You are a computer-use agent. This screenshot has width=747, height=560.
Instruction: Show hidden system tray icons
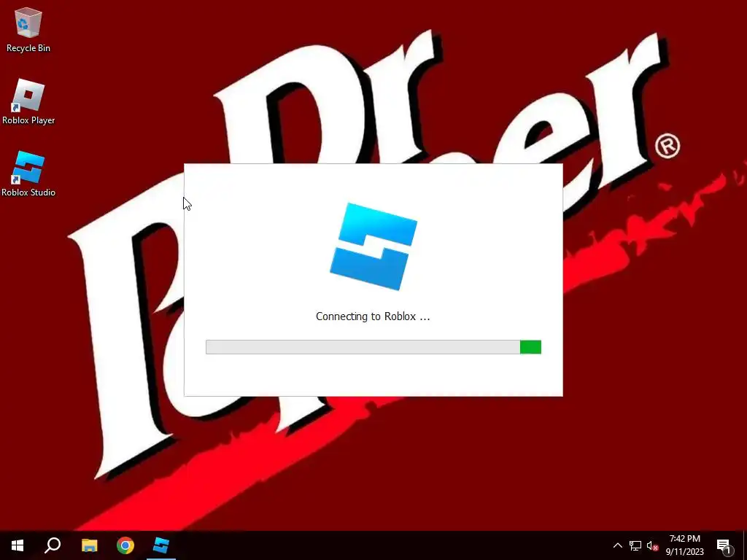click(x=617, y=545)
